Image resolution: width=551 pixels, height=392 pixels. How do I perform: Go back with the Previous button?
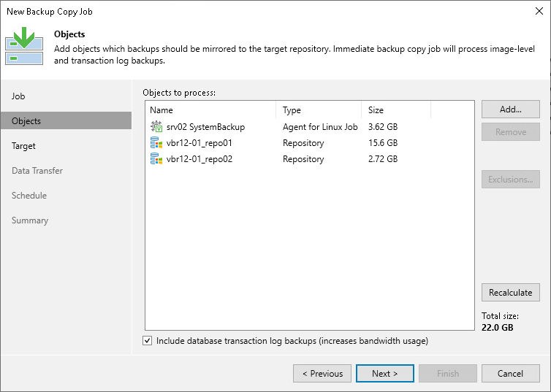pos(322,374)
